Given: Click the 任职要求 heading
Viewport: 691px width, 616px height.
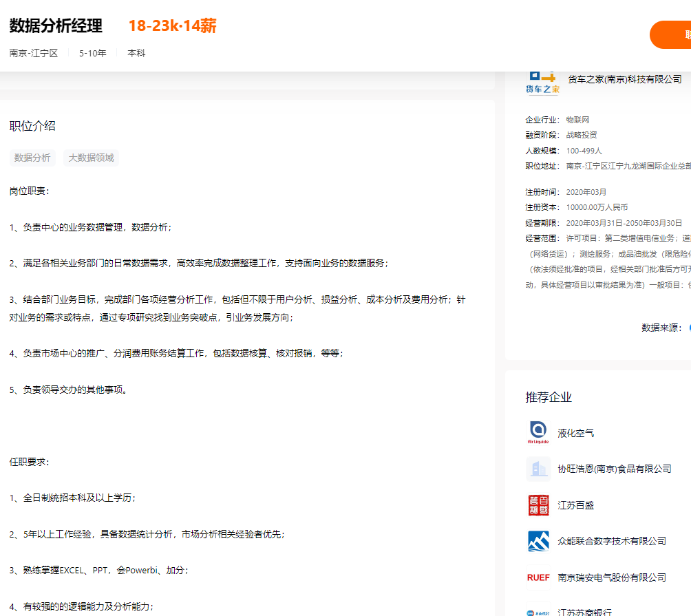Looking at the screenshot, I should click(x=29, y=462).
